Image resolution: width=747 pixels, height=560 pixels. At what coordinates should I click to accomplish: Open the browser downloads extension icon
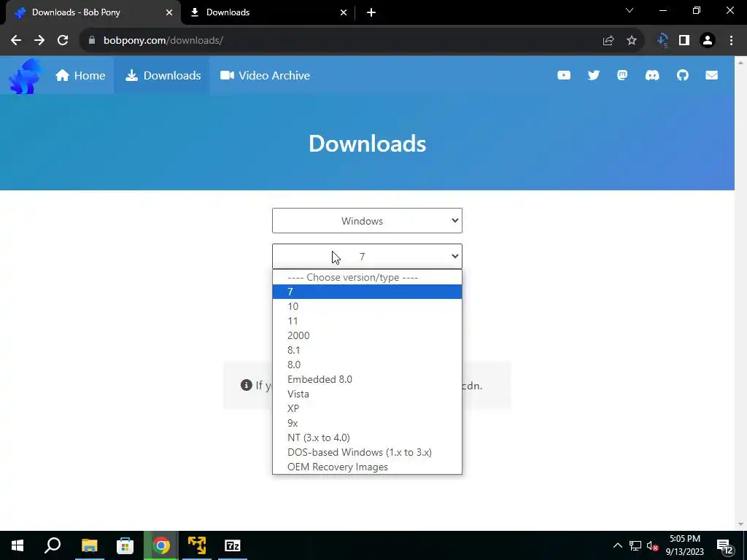coord(662,41)
